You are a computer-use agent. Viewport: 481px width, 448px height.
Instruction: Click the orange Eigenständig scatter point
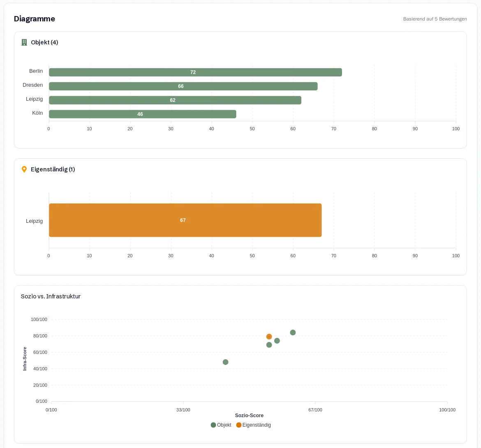click(269, 337)
